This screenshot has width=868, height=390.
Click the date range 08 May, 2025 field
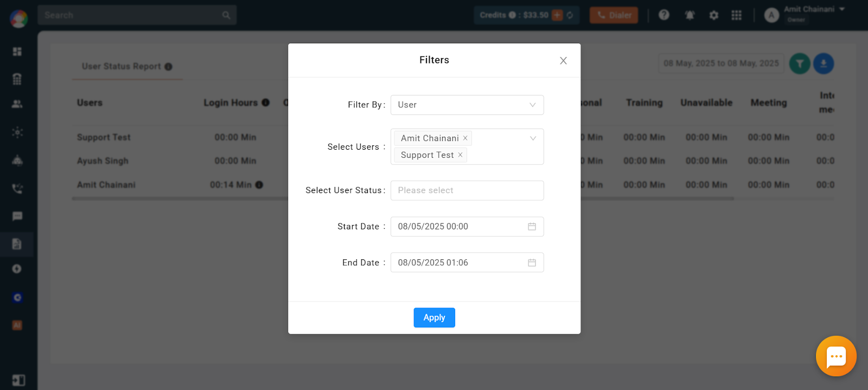pyautogui.click(x=721, y=63)
